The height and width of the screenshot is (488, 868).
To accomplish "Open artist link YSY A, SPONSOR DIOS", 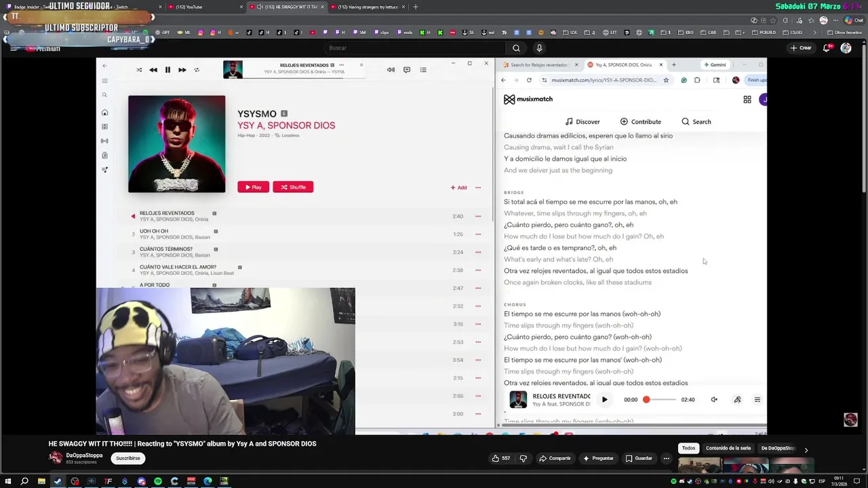I will click(x=286, y=125).
